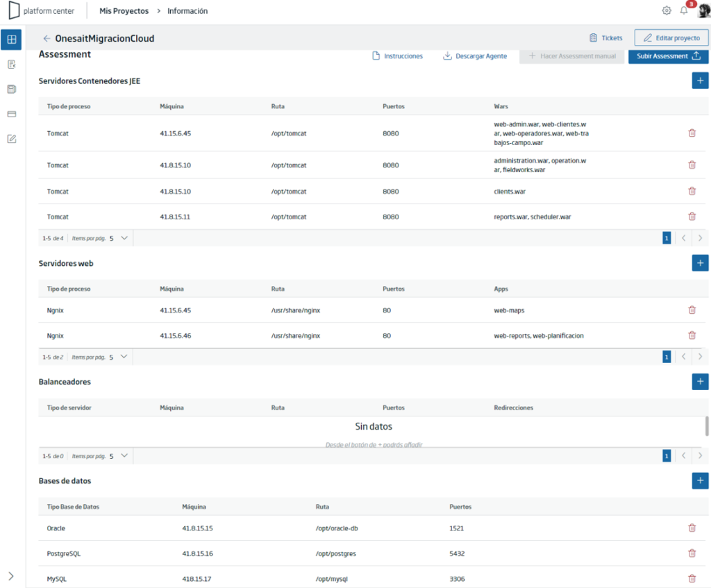The width and height of the screenshot is (711, 588).
Task: Add a Balanceadores entry
Action: point(700,382)
